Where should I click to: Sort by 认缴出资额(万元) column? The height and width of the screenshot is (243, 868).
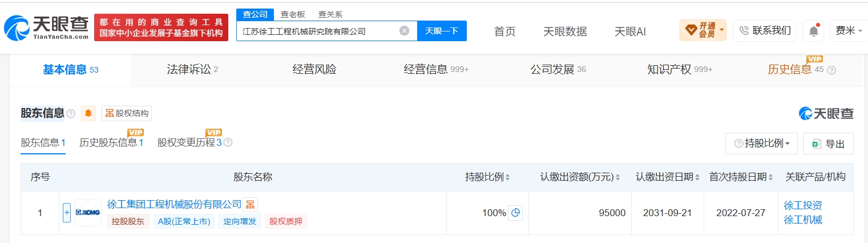click(580, 177)
